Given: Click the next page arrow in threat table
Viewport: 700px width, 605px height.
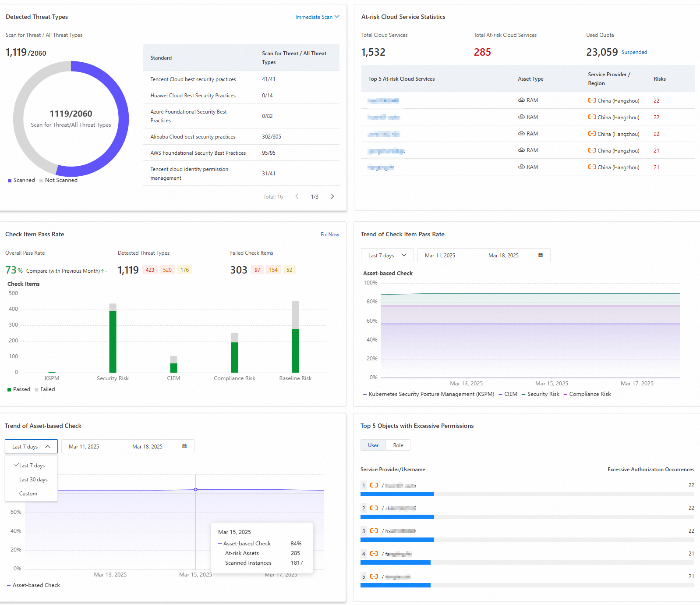Looking at the screenshot, I should coord(332,196).
